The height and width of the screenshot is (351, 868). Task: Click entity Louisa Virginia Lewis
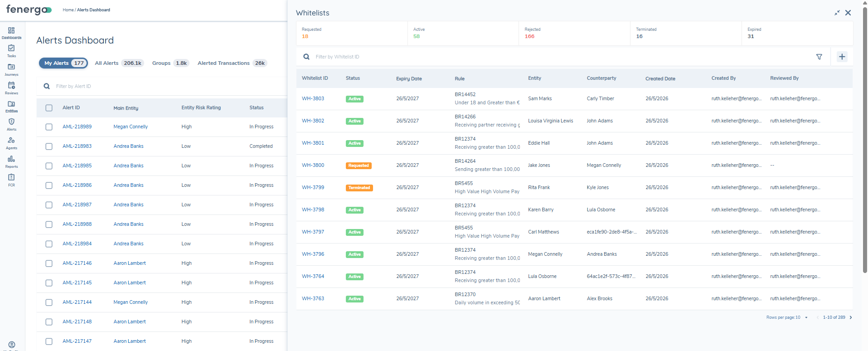tap(550, 121)
